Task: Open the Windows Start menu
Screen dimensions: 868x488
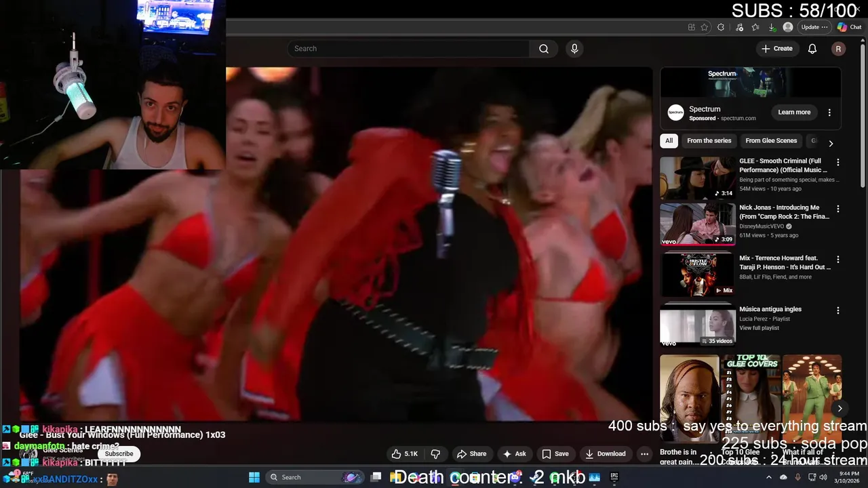Action: pyautogui.click(x=254, y=477)
